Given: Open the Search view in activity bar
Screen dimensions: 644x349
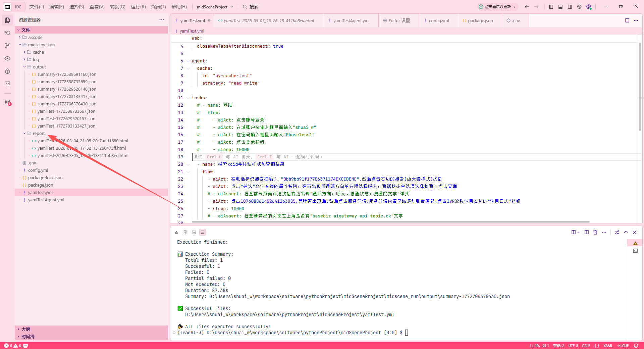Looking at the screenshot, I should click(x=7, y=33).
